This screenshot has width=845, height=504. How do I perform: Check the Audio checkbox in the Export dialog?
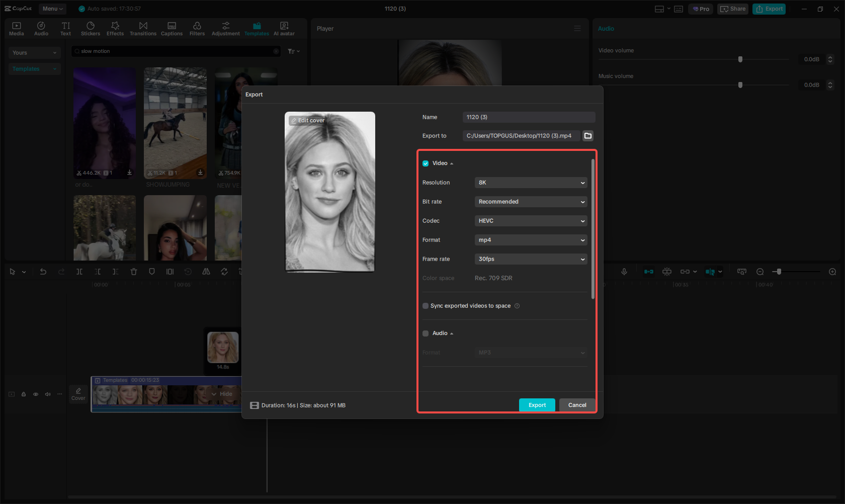426,333
